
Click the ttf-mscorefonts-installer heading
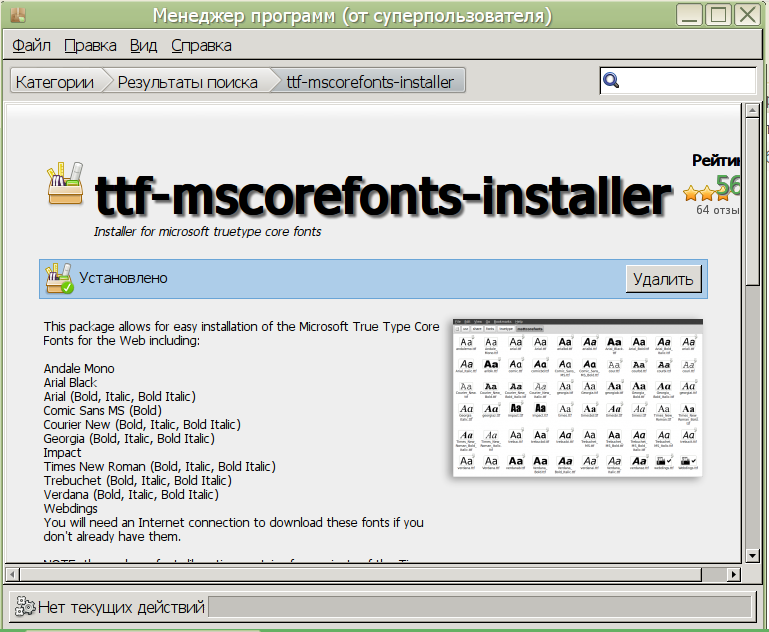click(x=383, y=195)
